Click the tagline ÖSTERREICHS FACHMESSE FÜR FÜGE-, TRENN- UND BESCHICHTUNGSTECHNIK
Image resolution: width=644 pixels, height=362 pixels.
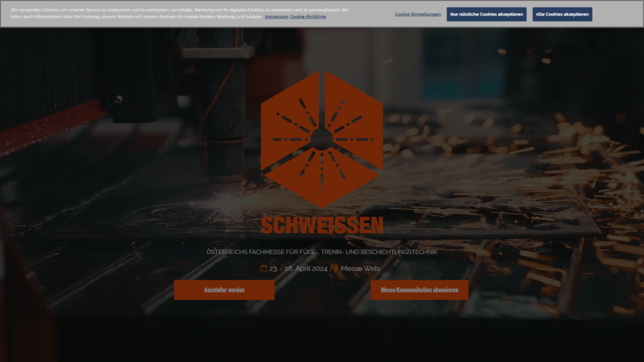click(x=322, y=252)
